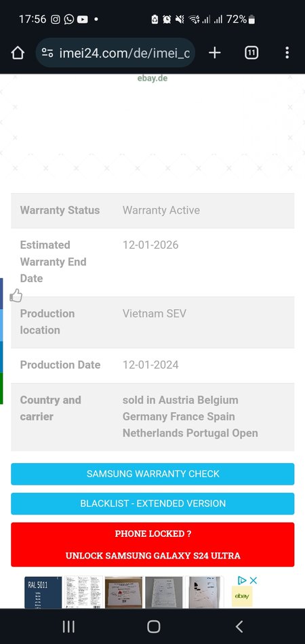Tap the thumbs-up like icon

tap(16, 296)
